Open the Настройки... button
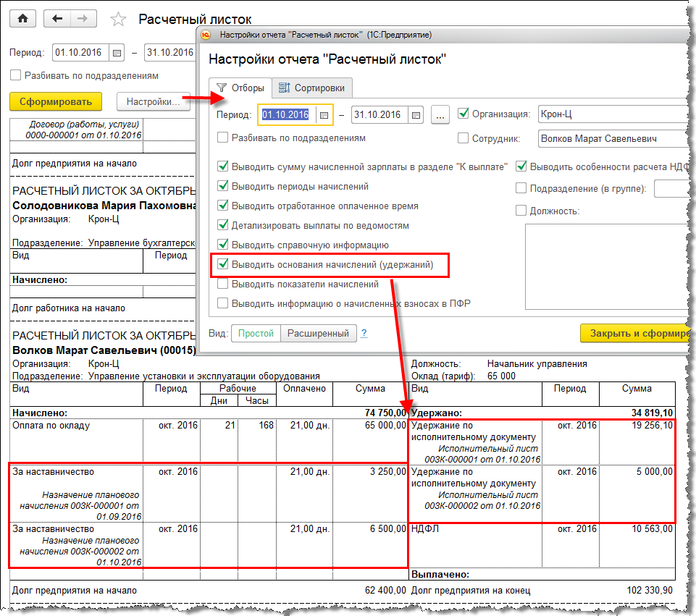This screenshot has height=616, width=696. point(153,101)
